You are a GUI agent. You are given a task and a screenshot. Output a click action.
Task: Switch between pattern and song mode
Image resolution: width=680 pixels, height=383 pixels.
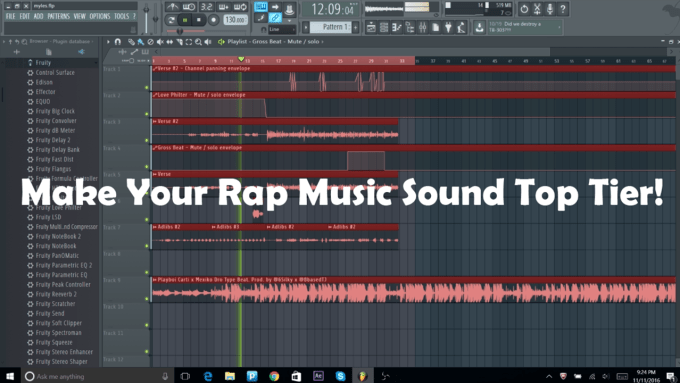pos(171,20)
